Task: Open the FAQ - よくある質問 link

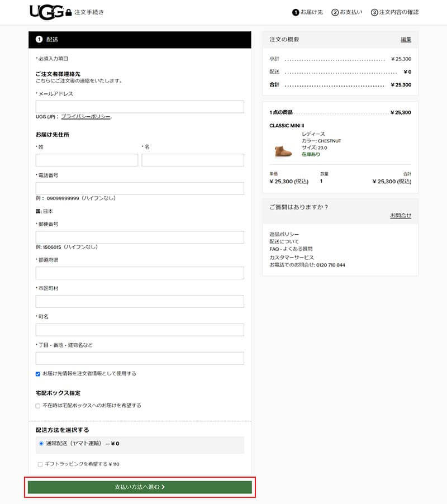Action: coord(291,249)
